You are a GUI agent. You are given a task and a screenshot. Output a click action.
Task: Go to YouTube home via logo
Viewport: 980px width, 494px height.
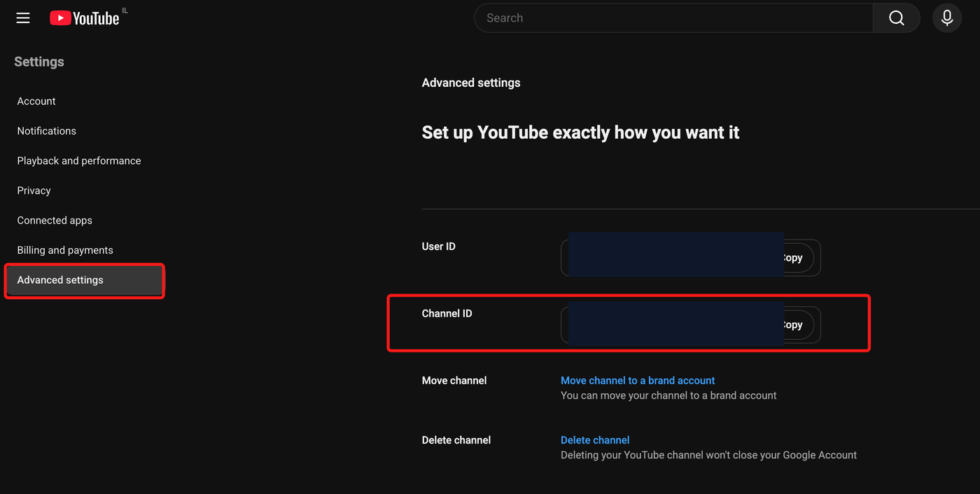[85, 18]
